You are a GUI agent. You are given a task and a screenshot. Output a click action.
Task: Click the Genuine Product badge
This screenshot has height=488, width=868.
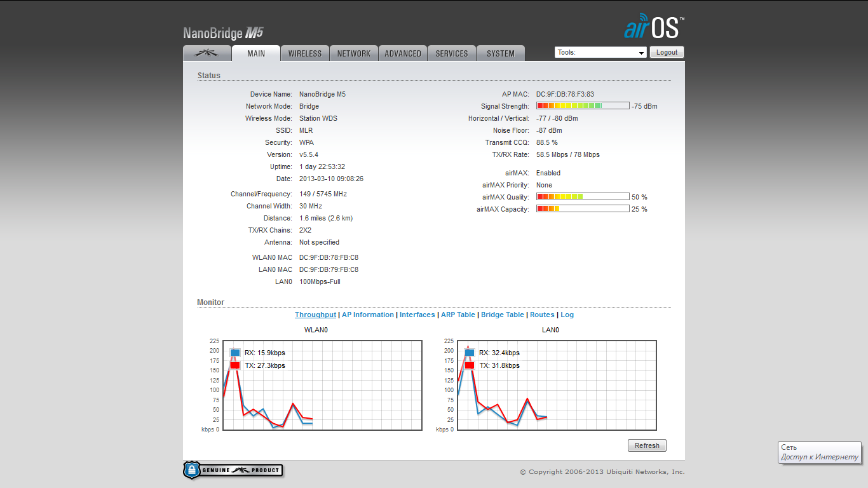point(233,470)
